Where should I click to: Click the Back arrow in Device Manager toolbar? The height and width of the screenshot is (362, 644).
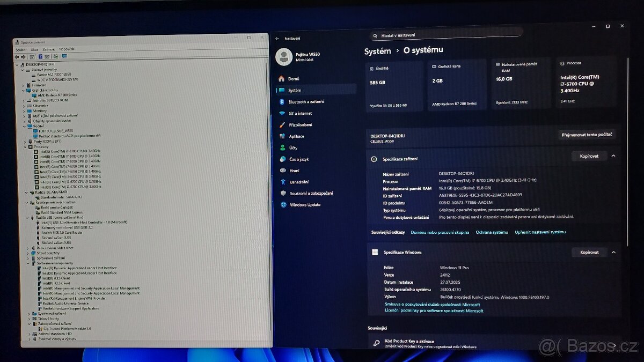point(17,56)
